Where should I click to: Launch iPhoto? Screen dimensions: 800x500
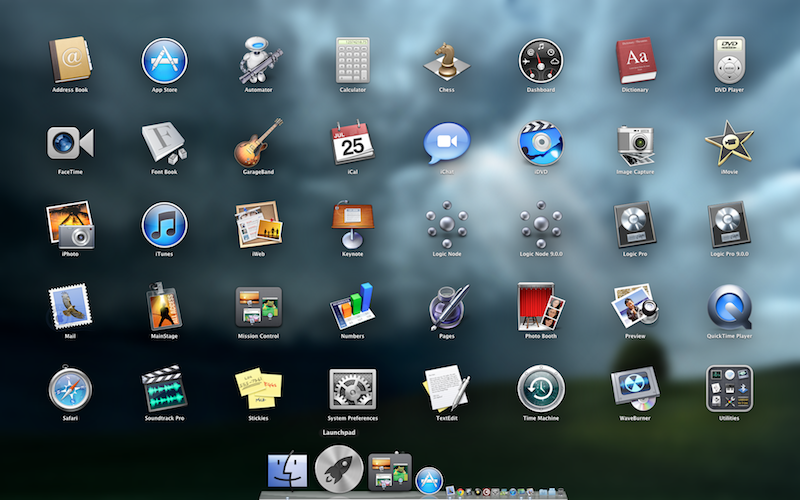70,224
